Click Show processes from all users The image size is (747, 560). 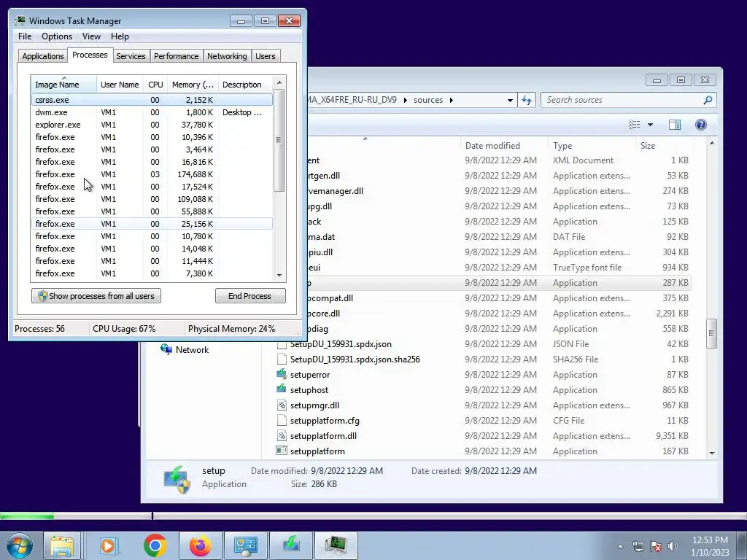96,296
